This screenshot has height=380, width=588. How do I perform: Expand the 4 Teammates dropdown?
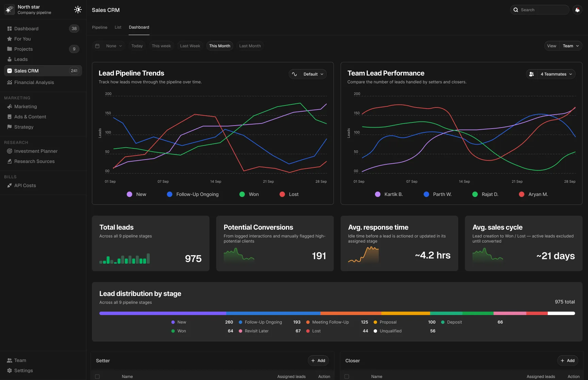click(x=556, y=74)
